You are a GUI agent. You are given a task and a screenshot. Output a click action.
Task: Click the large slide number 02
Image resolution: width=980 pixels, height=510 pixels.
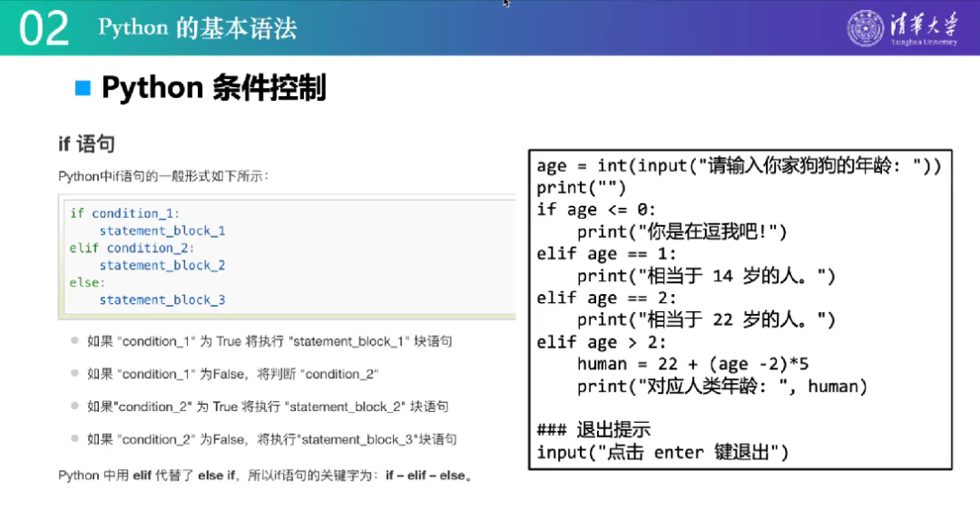click(44, 29)
